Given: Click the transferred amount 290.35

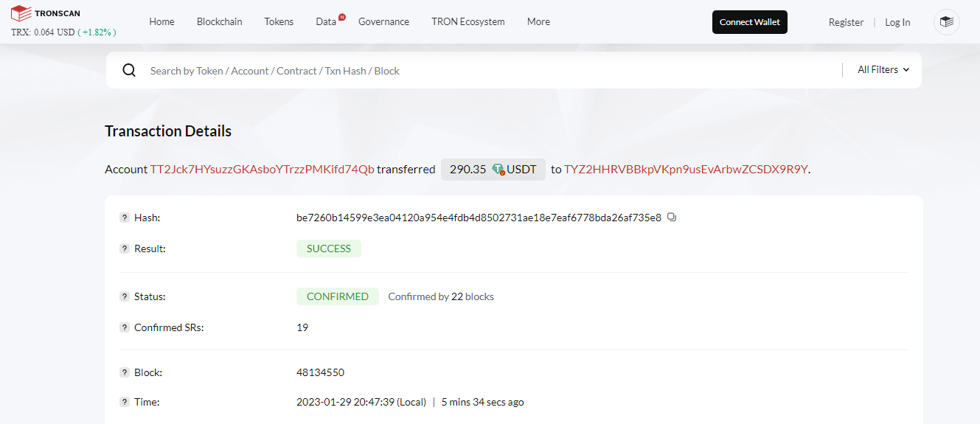Looking at the screenshot, I should coord(468,169).
